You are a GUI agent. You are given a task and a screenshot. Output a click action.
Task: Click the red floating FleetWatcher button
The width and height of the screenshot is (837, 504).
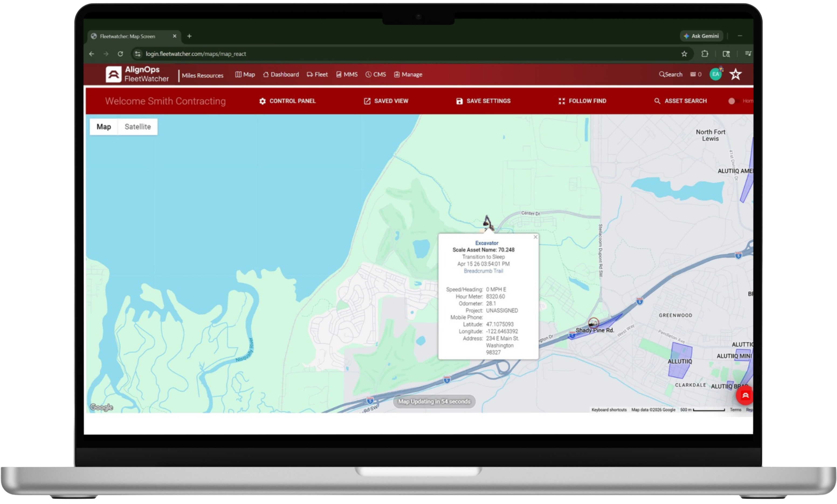745,395
